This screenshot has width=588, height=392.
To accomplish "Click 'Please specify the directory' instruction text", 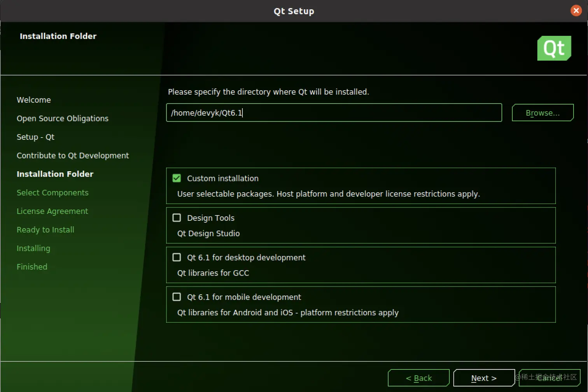I will pyautogui.click(x=268, y=92).
